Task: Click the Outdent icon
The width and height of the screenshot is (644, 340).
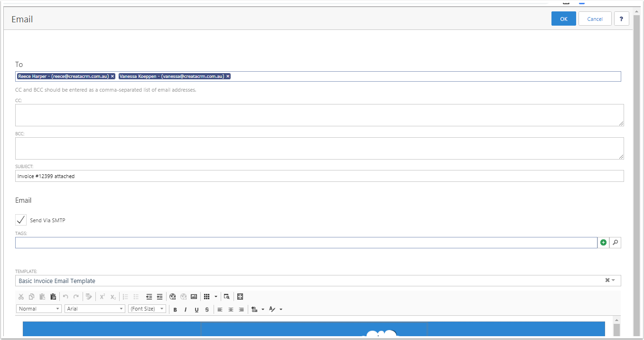Action: (159, 297)
